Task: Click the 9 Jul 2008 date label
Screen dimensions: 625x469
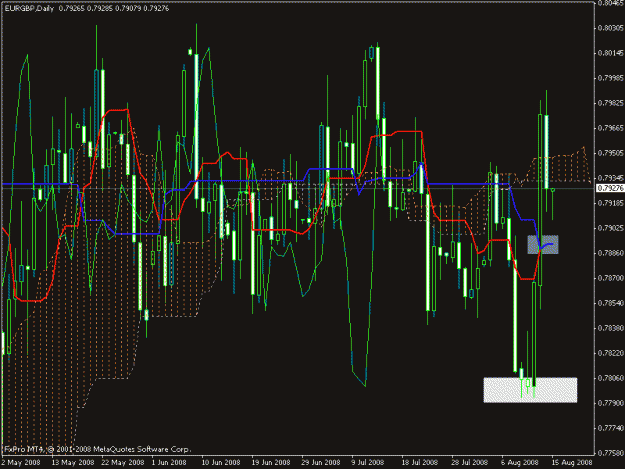Action: (368, 462)
